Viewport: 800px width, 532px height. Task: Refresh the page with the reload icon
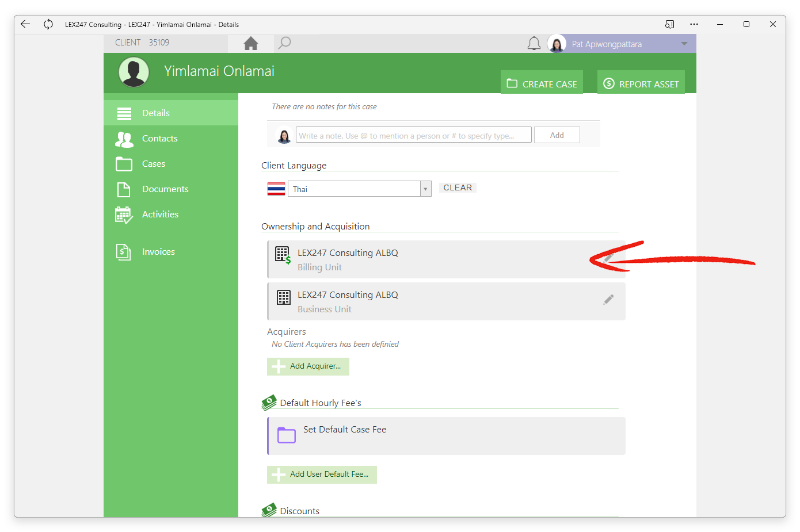coord(48,24)
